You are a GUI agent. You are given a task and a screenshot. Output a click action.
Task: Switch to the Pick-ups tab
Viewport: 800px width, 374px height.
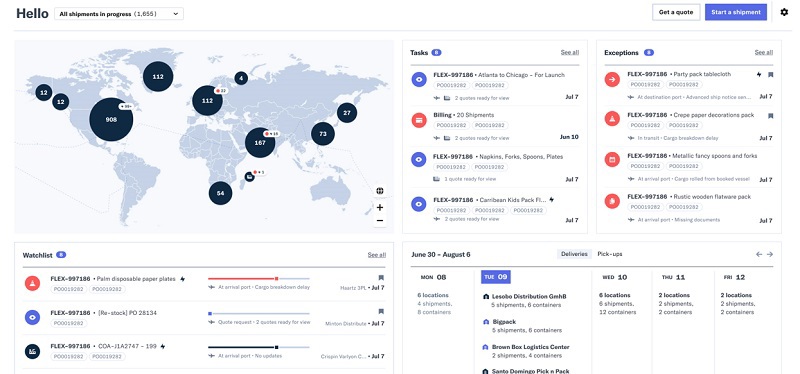pos(610,254)
